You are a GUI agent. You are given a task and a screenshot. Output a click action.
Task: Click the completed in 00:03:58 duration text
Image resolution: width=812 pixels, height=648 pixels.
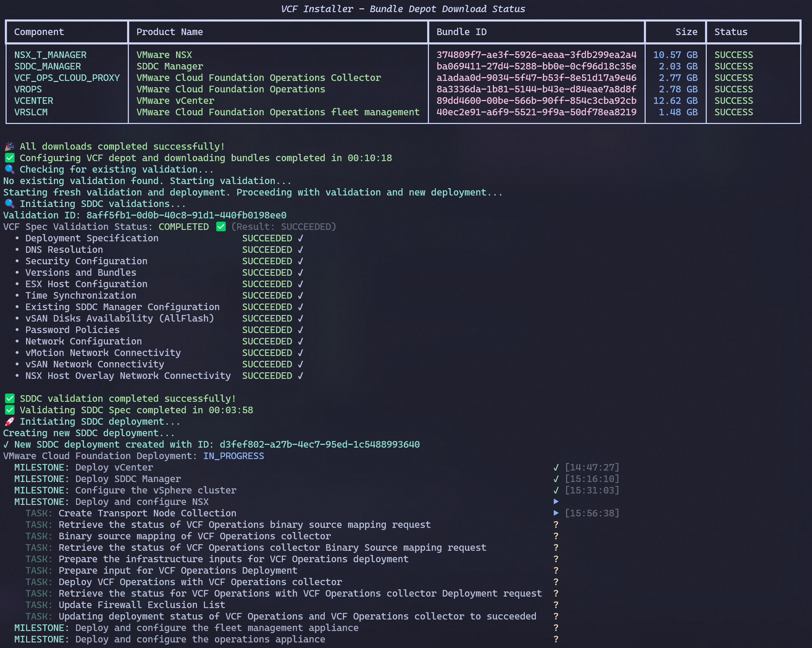pyautogui.click(x=195, y=410)
